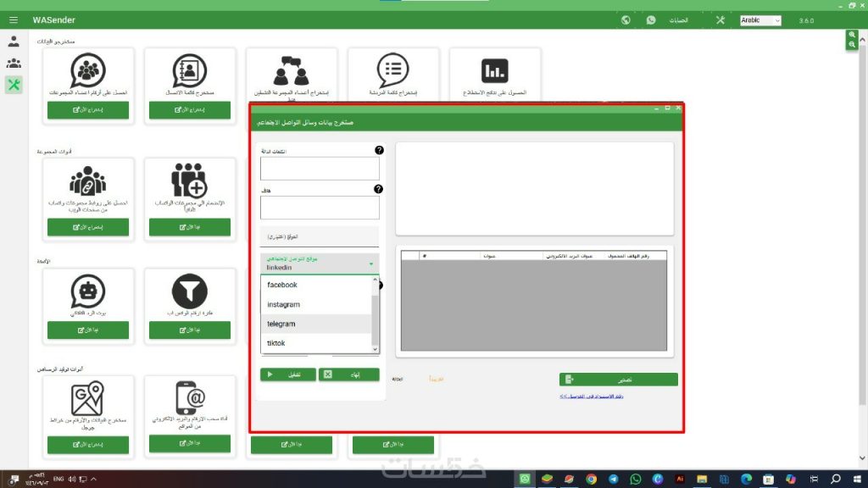Click the dropdown list scroll up arrow
Viewport: 868px width, 488px height.
[x=376, y=280]
